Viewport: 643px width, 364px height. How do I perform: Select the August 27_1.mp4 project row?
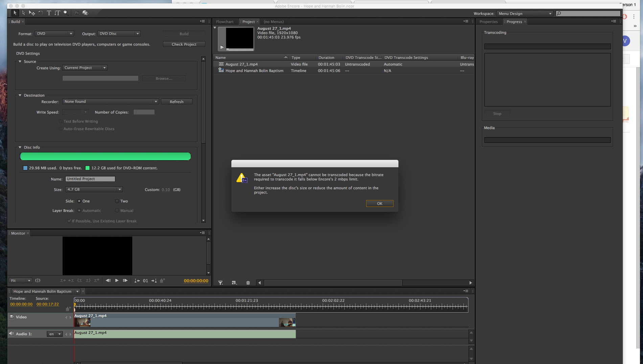343,64
